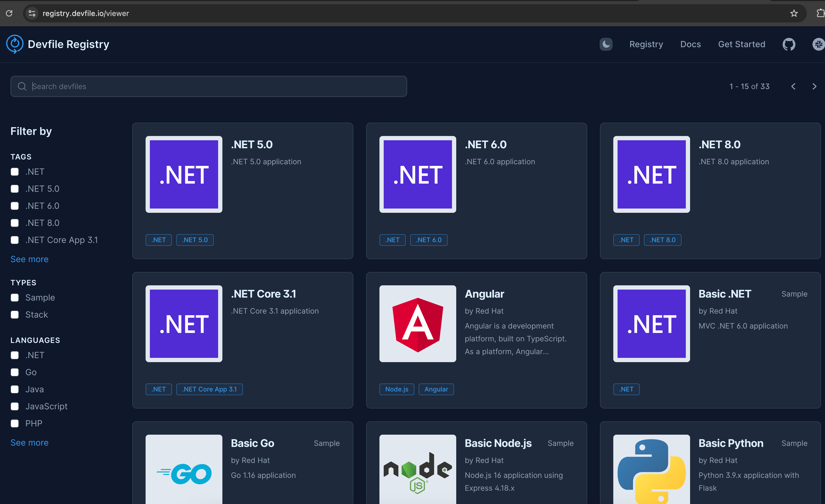Viewport: 825px width, 504px height.
Task: Open the .NET 5.0 stack logo
Action: point(184,174)
